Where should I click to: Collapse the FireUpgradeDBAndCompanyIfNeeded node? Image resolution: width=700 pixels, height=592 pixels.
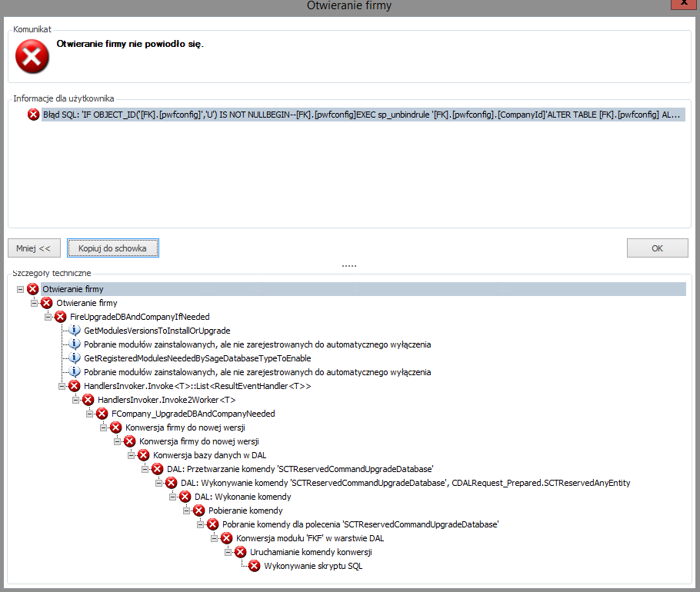[48, 317]
